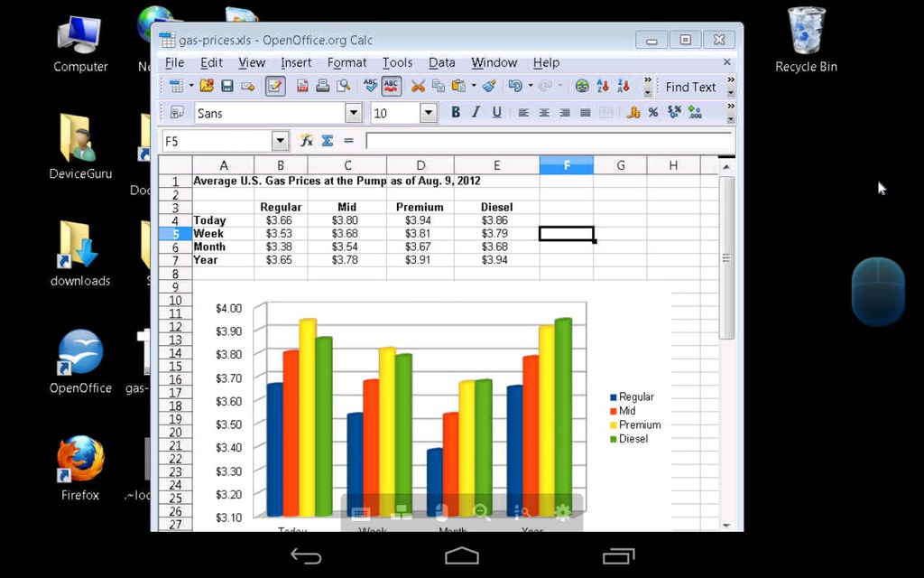The height and width of the screenshot is (578, 924).
Task: Save the spreadsheet with the floppy disk icon
Action: pos(226,86)
